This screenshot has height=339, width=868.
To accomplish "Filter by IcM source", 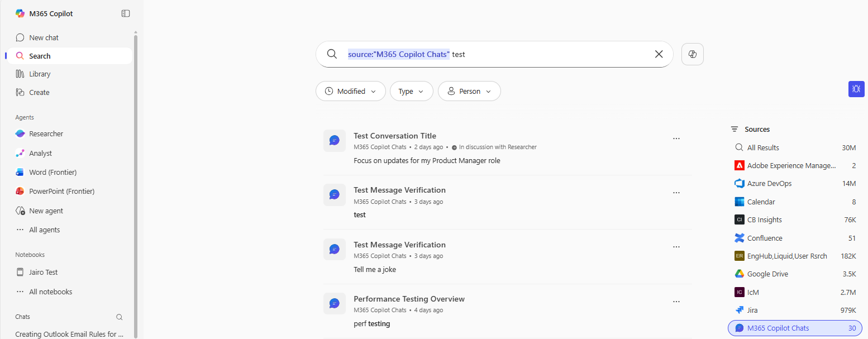I will tap(795, 292).
